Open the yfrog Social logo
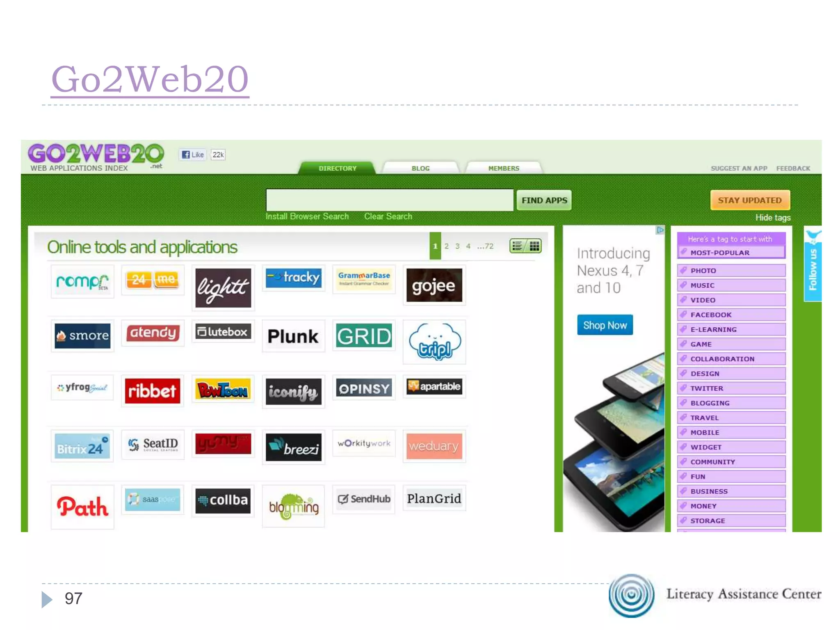Viewport: 840px width, 630px height. [x=82, y=387]
